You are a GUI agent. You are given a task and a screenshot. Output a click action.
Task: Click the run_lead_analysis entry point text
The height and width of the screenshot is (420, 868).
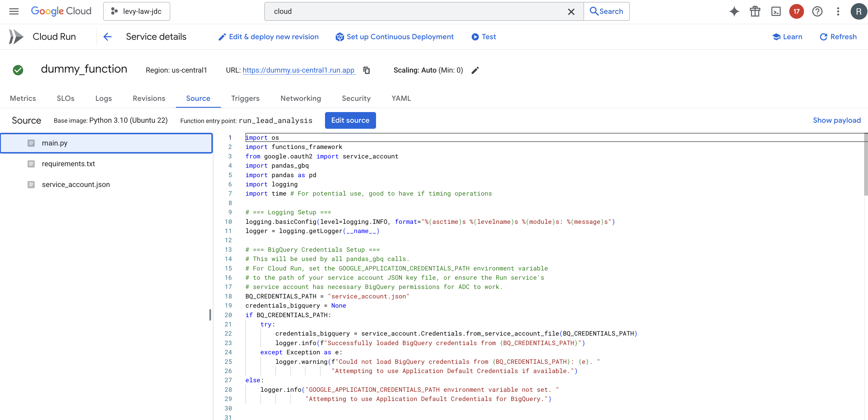coord(275,120)
